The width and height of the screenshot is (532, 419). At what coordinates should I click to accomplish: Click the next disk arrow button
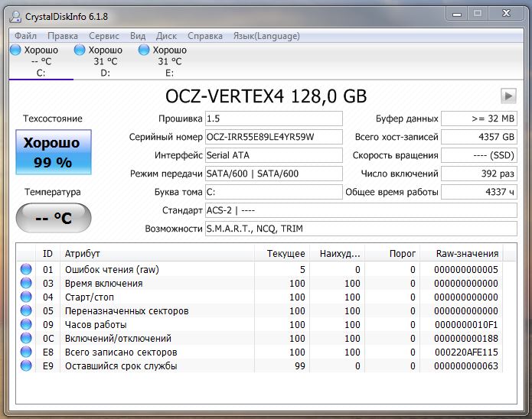pyautogui.click(x=508, y=96)
